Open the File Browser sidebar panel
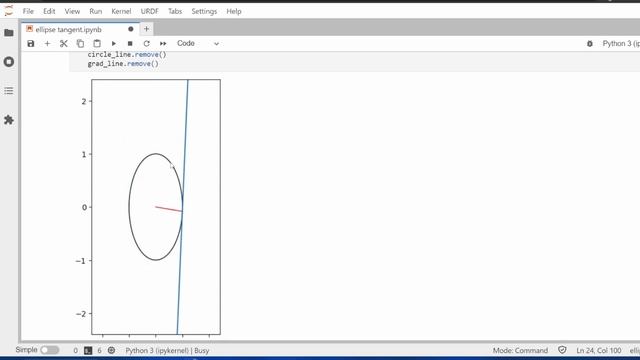The height and width of the screenshot is (360, 640). (x=9, y=33)
